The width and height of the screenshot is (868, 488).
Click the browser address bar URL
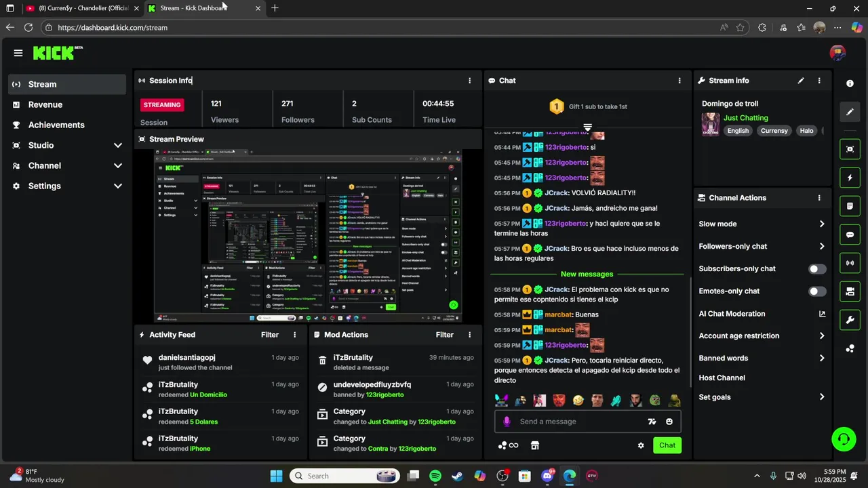pyautogui.click(x=113, y=28)
